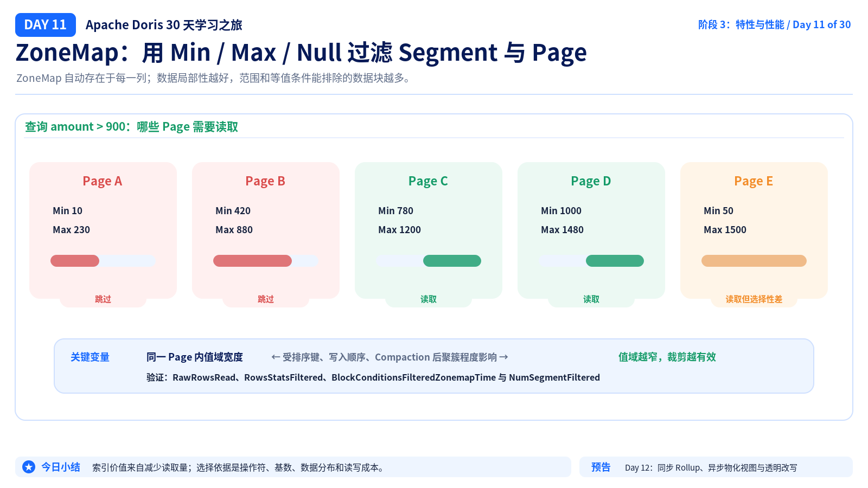Click the 关键变量 label
This screenshot has height=488, width=868.
(90, 357)
